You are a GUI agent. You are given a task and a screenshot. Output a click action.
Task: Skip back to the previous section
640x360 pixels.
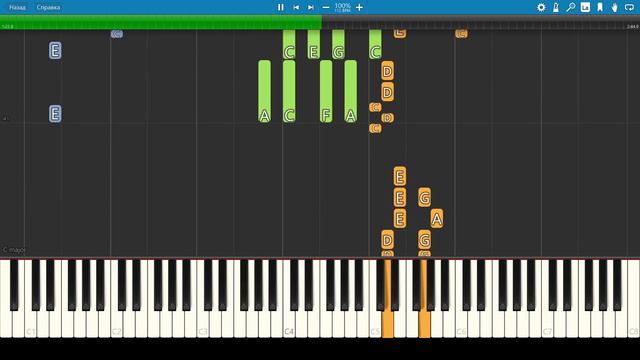[296, 7]
